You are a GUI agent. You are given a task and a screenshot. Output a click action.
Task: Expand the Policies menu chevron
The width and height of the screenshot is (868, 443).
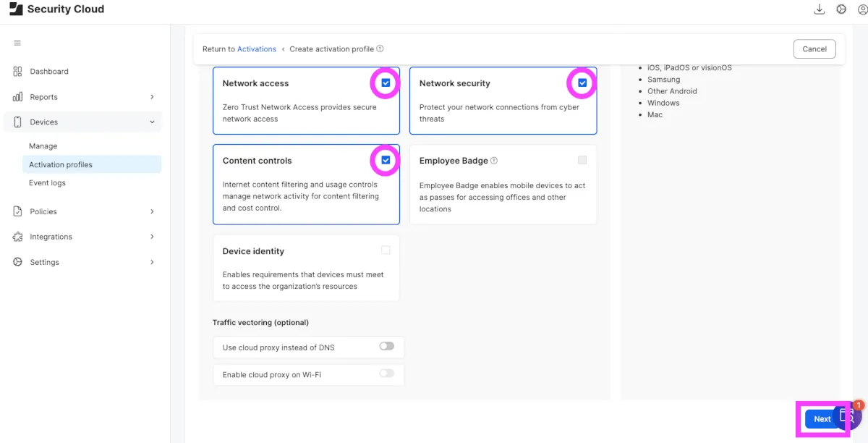coord(152,211)
